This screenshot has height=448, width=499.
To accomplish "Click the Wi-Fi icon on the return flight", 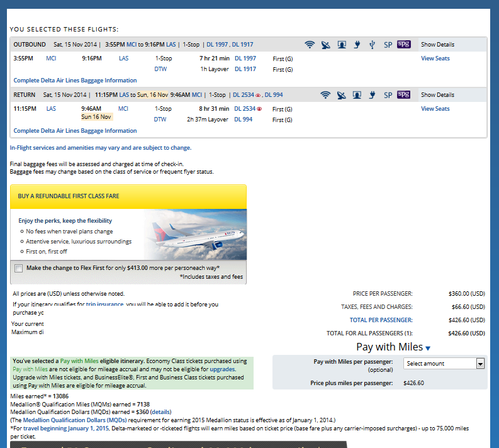I will click(x=325, y=95).
